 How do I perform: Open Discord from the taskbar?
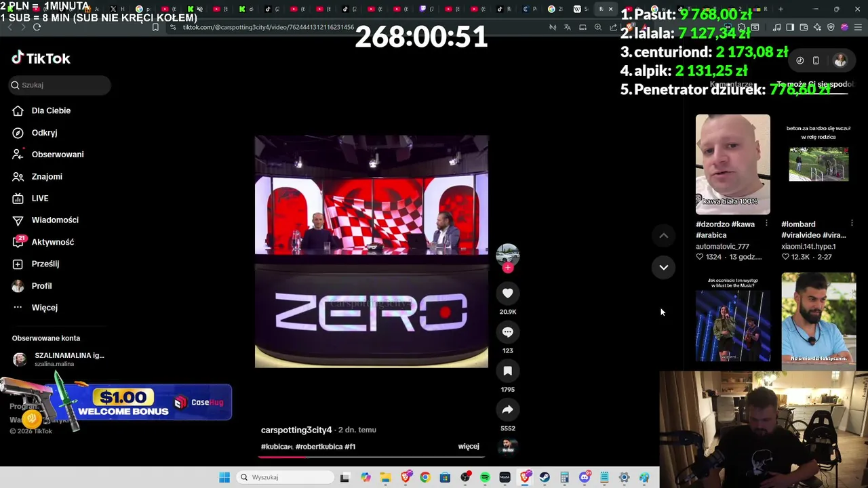pos(585,477)
